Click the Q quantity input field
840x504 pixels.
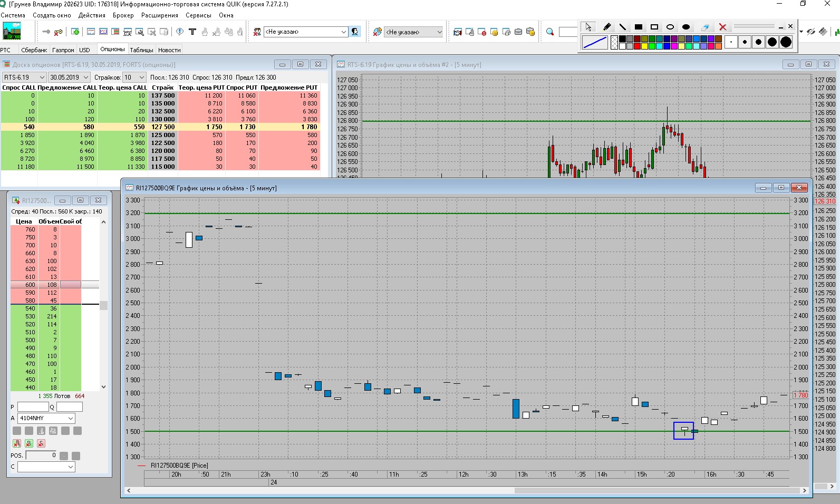tap(69, 407)
